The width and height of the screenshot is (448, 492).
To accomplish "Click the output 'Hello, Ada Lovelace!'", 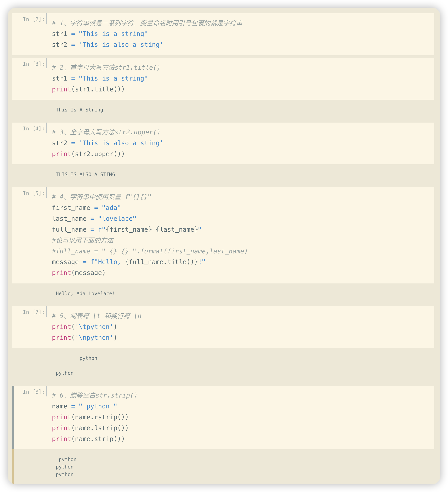I will 85,294.
